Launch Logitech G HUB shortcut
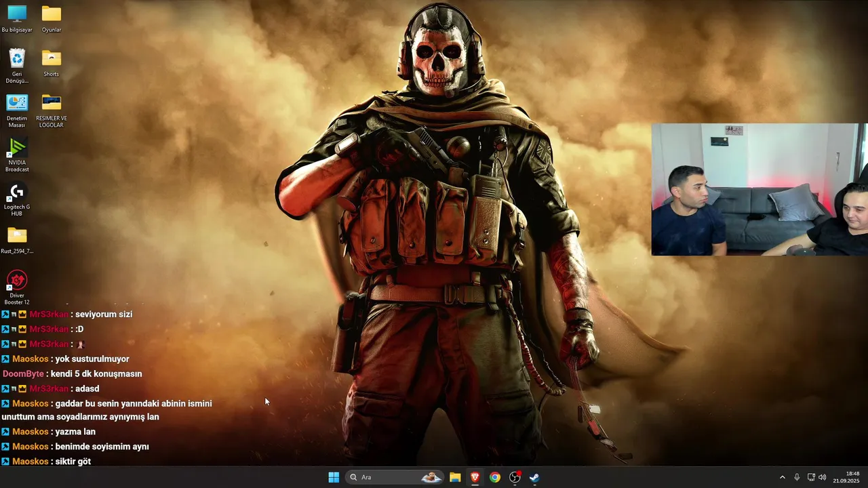Viewport: 868px width, 488px height. click(17, 199)
